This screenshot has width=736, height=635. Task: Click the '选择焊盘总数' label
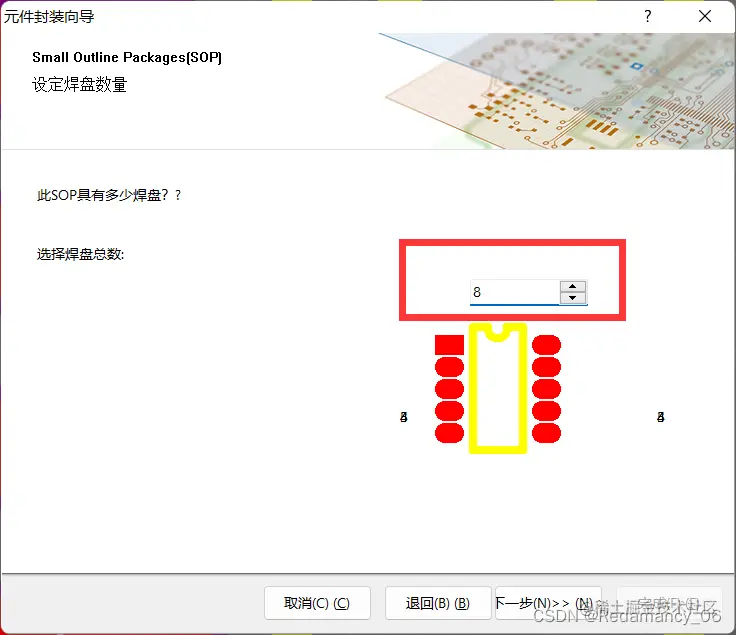[x=80, y=254]
